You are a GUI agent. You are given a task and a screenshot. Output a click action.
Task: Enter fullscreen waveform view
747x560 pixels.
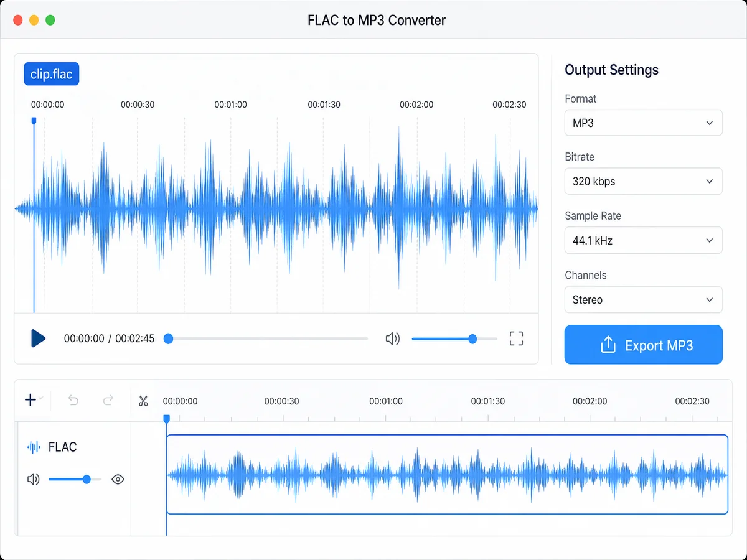pyautogui.click(x=516, y=338)
